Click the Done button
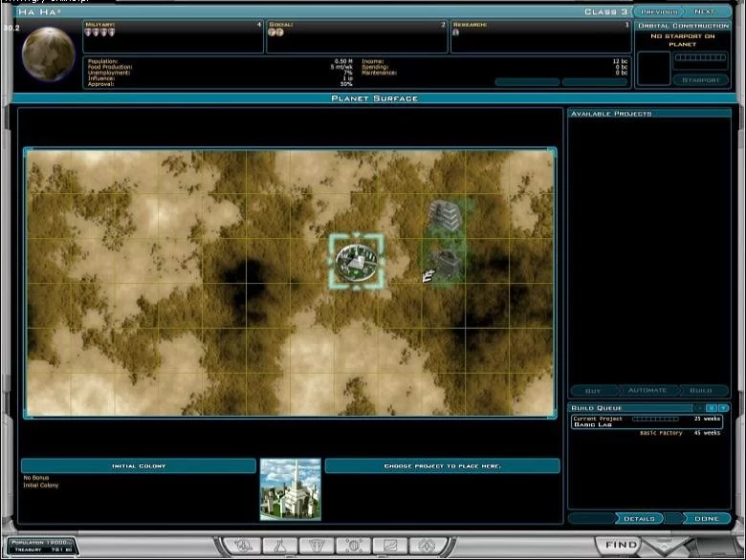 [x=707, y=519]
